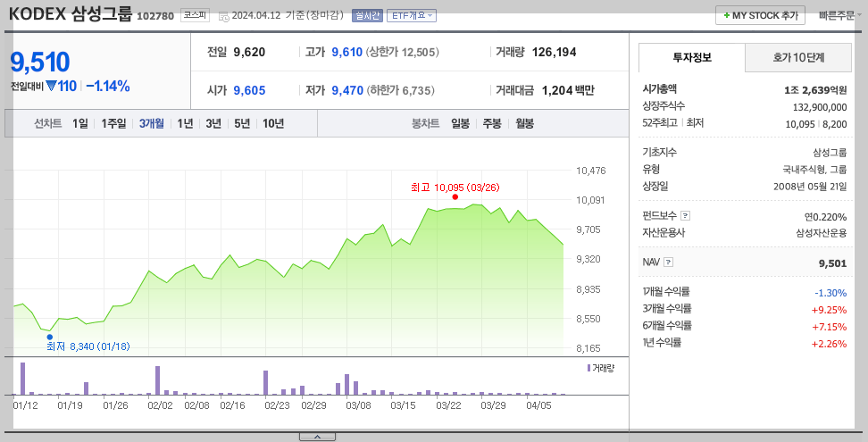Switch to 월봉 candlestick chart
The height and width of the screenshot is (442, 868).
pos(524,123)
